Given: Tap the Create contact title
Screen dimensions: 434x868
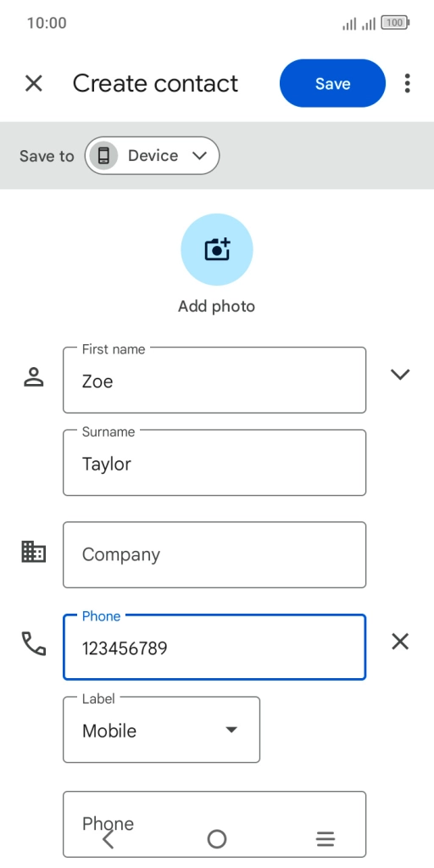Looking at the screenshot, I should click(156, 84).
